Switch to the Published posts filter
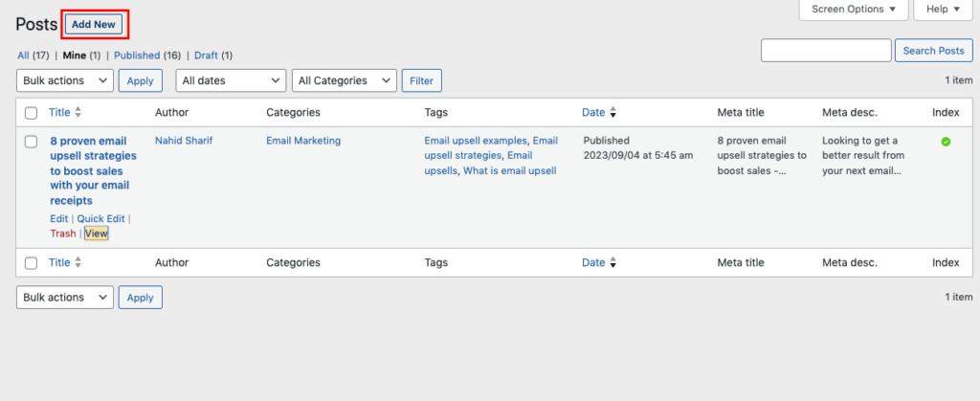This screenshot has width=980, height=401. [137, 55]
